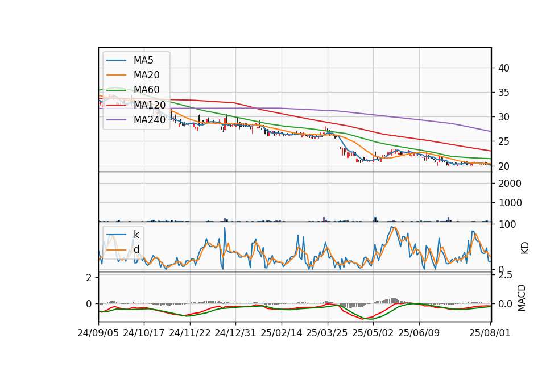Click the MA20 legend label

146,75
